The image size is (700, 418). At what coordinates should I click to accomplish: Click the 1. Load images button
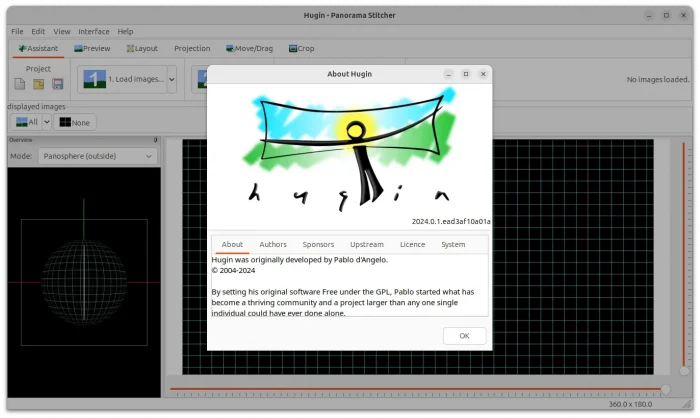click(x=123, y=79)
